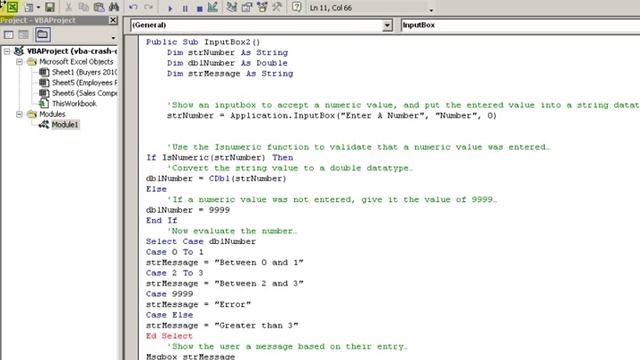Open Visual Basic Help
The height and width of the screenshot is (360, 640).
[297, 7]
